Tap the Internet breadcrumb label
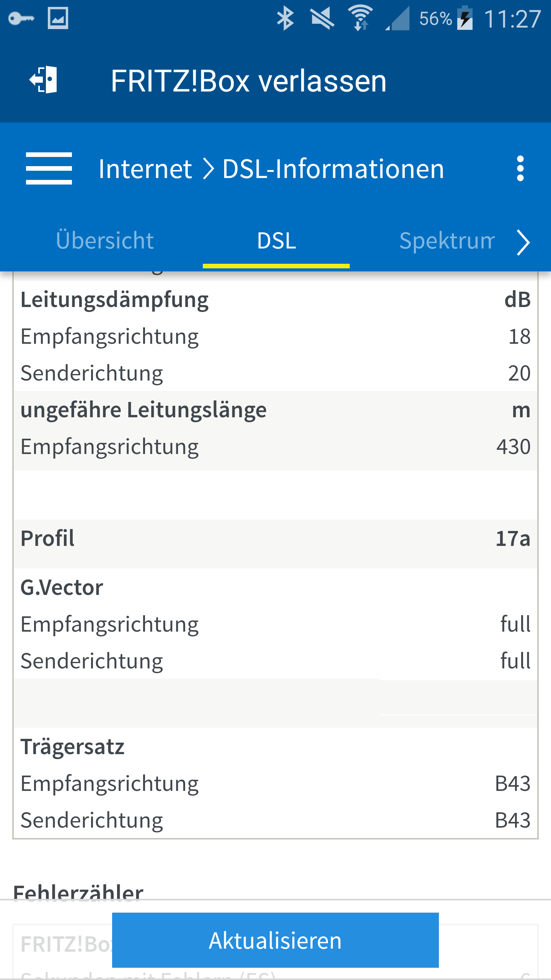 tap(145, 169)
